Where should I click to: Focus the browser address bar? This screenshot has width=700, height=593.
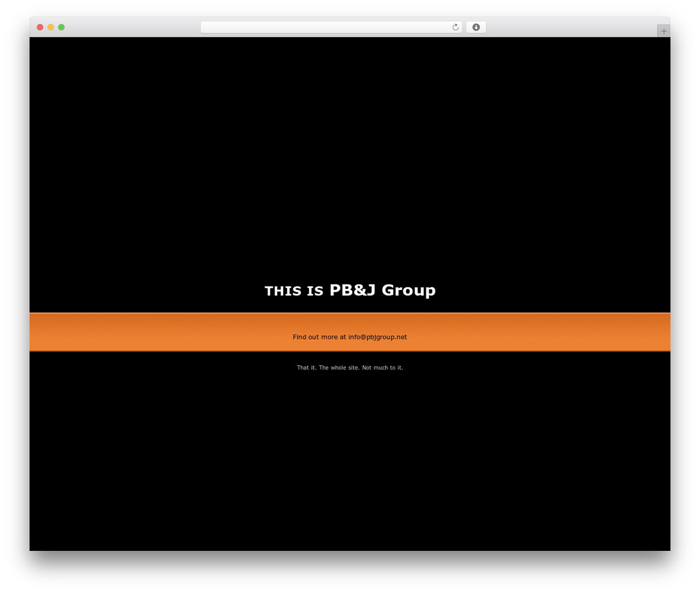click(331, 27)
